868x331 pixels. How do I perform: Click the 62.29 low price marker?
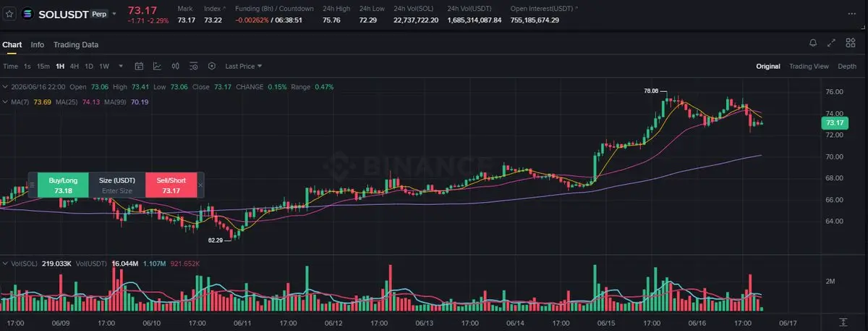pos(216,239)
